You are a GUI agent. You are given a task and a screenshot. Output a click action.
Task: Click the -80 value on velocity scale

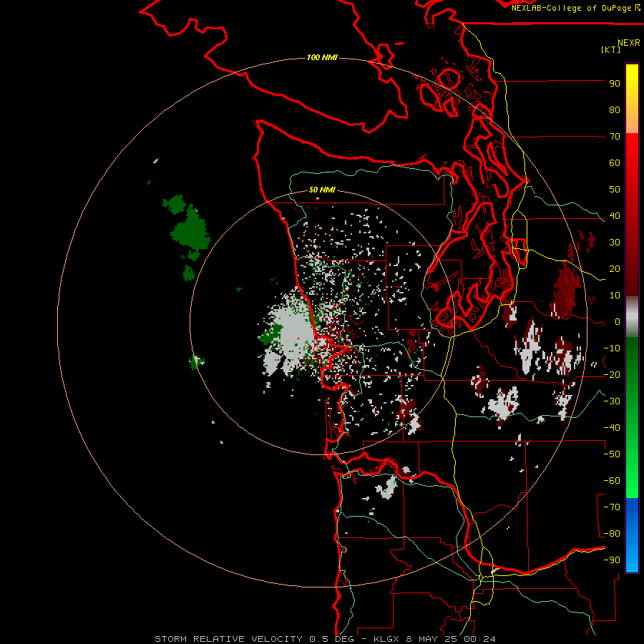point(612,534)
